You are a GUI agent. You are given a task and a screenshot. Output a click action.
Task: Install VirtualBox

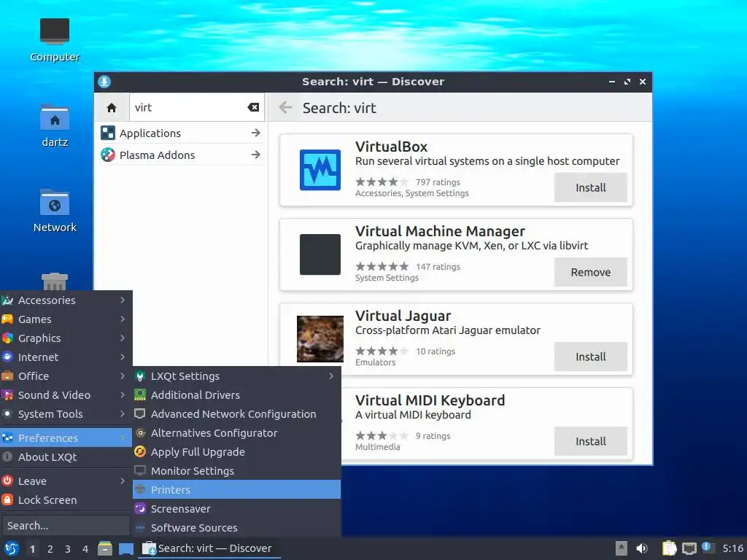[591, 187]
